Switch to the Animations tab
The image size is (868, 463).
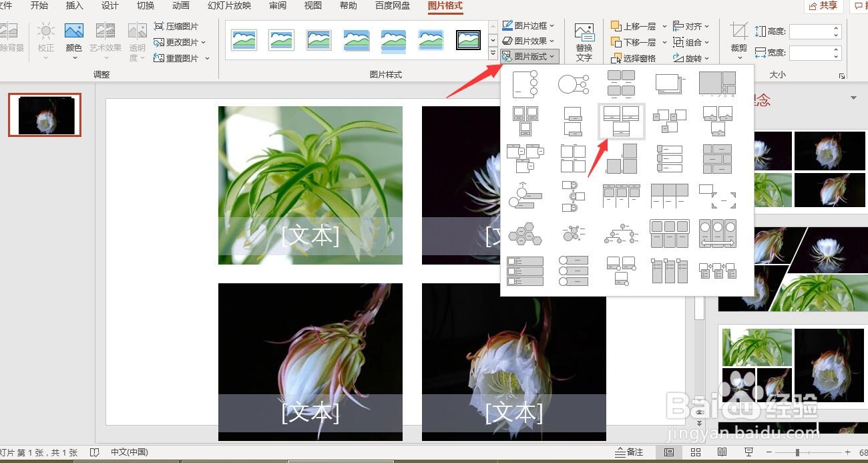(x=181, y=6)
